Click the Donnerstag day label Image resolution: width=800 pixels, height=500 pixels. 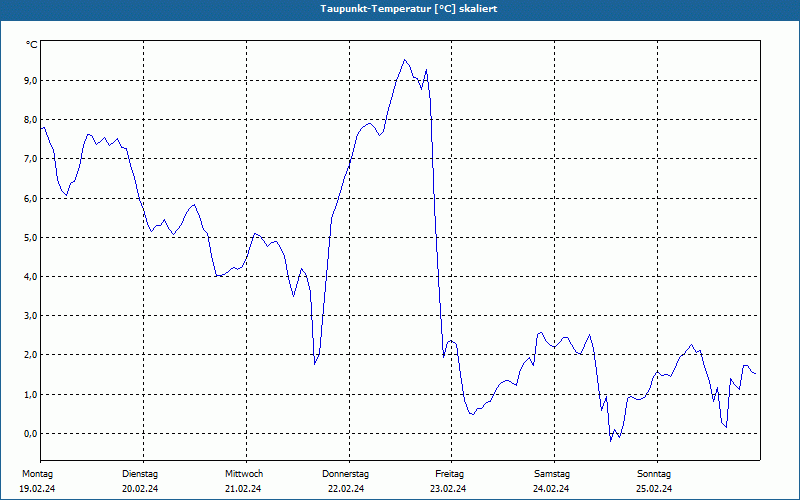point(345,474)
